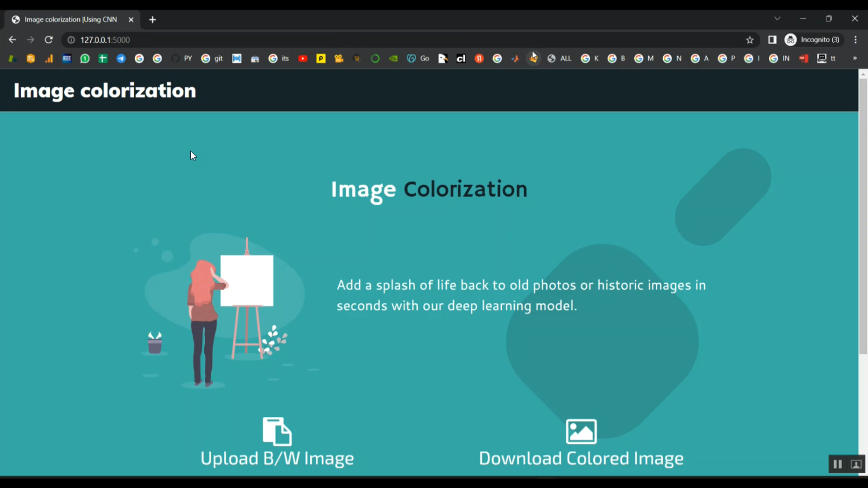Viewport: 868px width, 488px height.
Task: Open the IEEE bookmark
Action: tap(67, 58)
